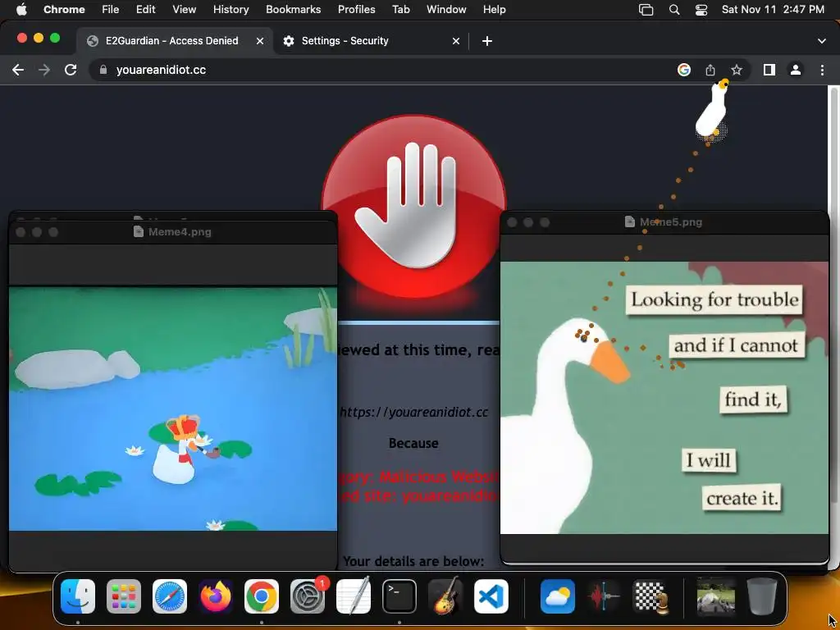
Task: Open the Bookmarks menu
Action: (293, 10)
